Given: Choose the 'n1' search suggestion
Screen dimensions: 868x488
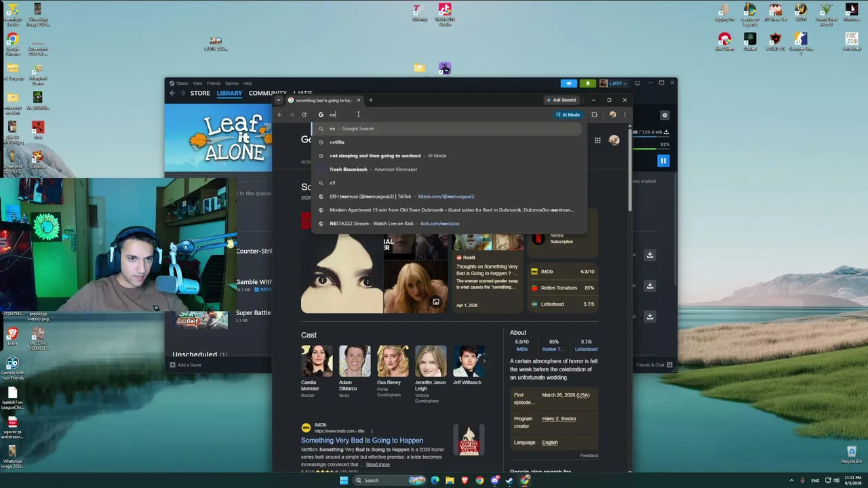Looking at the screenshot, I should 448,183.
